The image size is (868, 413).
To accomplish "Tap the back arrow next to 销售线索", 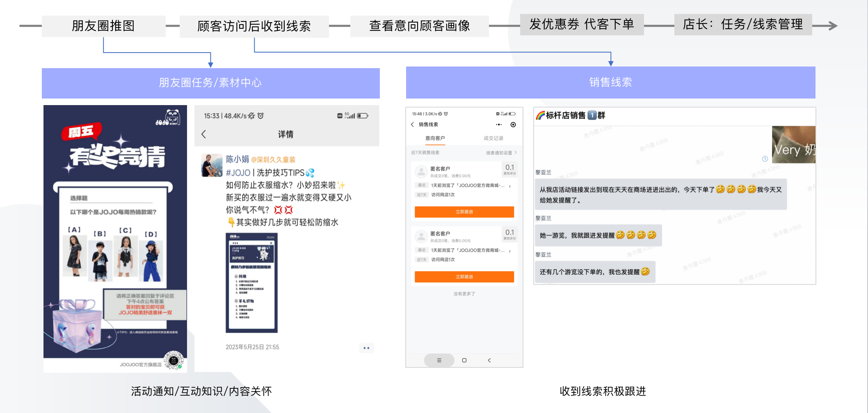I will point(412,124).
